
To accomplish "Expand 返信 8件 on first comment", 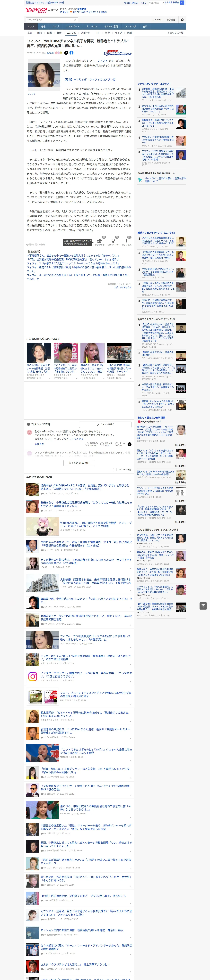I will pyautogui.click(x=39, y=444).
